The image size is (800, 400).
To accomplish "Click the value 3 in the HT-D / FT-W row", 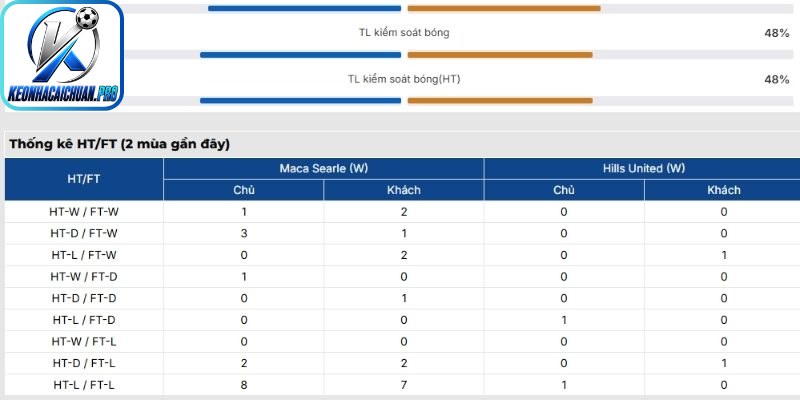I will [x=244, y=233].
